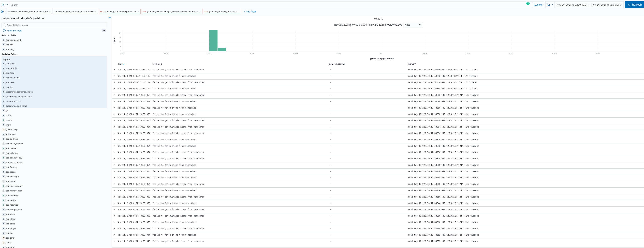Remove the 'stats query processed' filter

138,12
